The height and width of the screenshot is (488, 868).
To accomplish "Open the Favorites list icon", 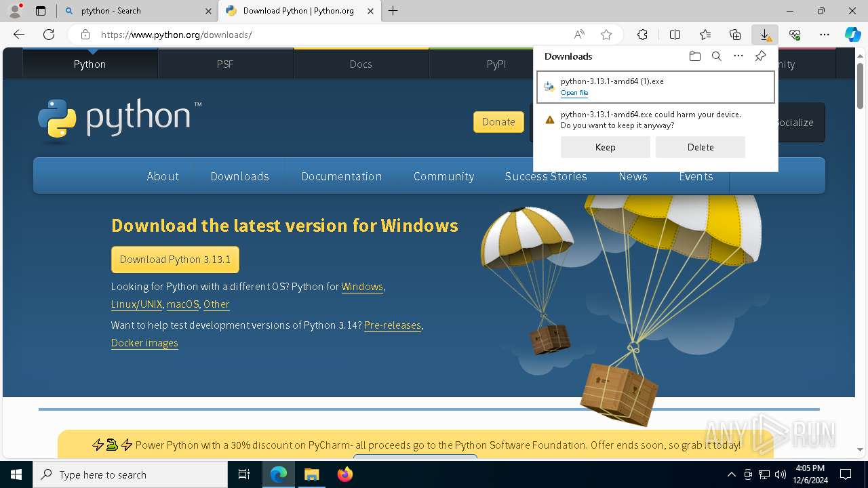I will point(705,35).
